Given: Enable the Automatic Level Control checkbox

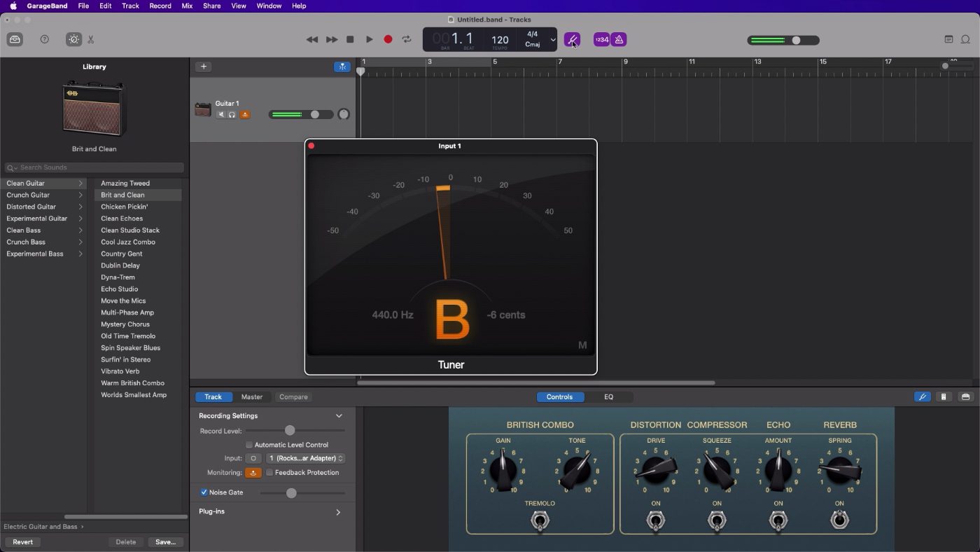Looking at the screenshot, I should (x=249, y=445).
